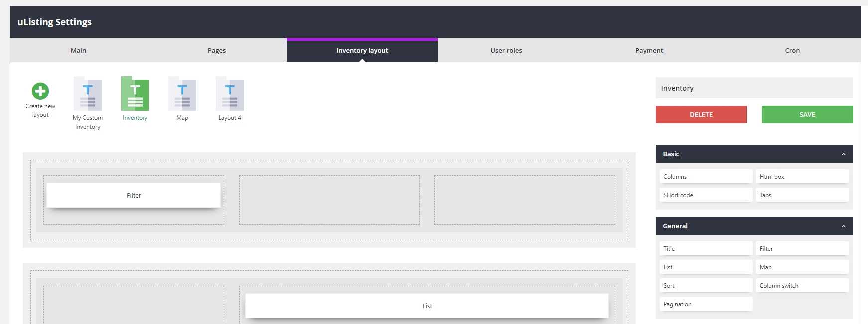This screenshot has height=324, width=868.
Task: Switch to the Cron tab
Action: (792, 51)
